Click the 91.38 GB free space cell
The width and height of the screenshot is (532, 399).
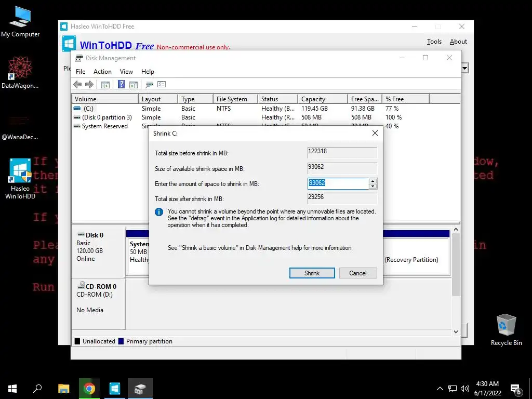[x=363, y=108]
